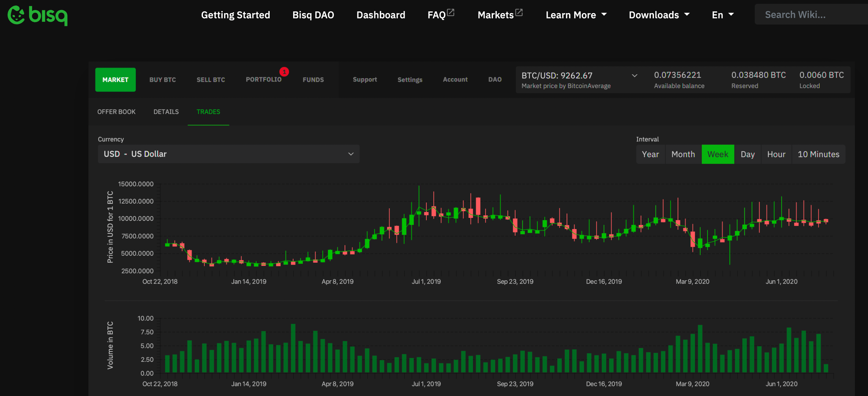Go to the Bisq DAO page
Image resolution: width=868 pixels, height=396 pixels.
click(313, 15)
